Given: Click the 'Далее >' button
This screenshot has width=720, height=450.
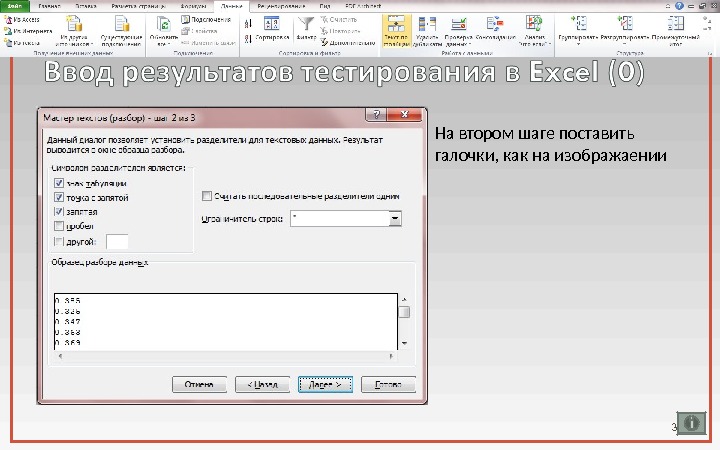Looking at the screenshot, I should click(x=325, y=384).
